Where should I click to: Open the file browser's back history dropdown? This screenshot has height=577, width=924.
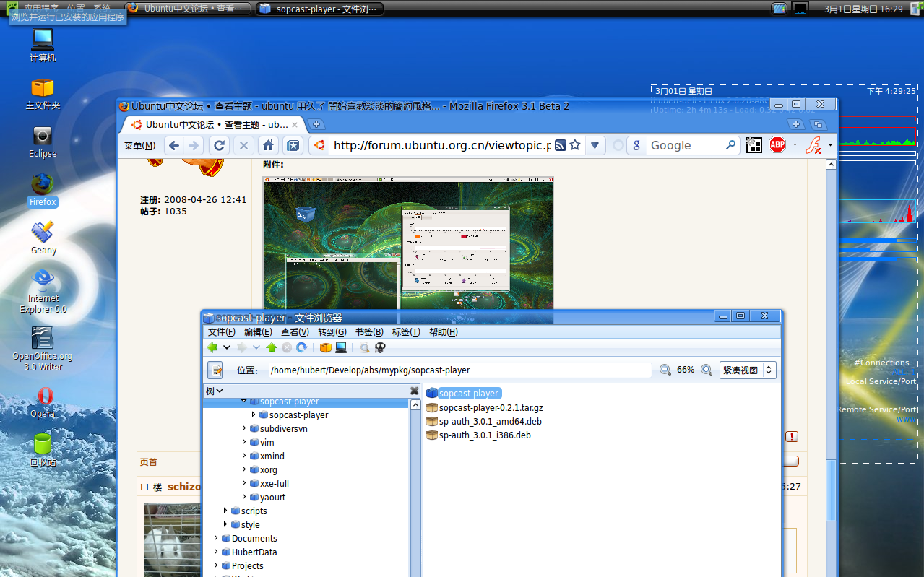click(227, 347)
